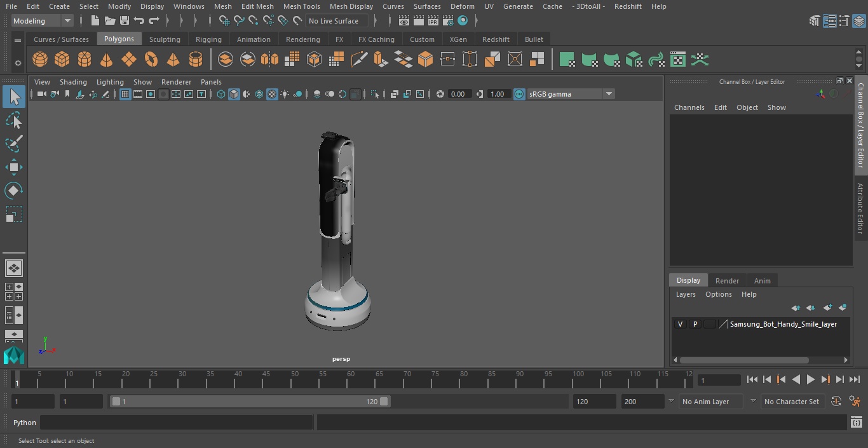Activate the Move tool

(13, 167)
